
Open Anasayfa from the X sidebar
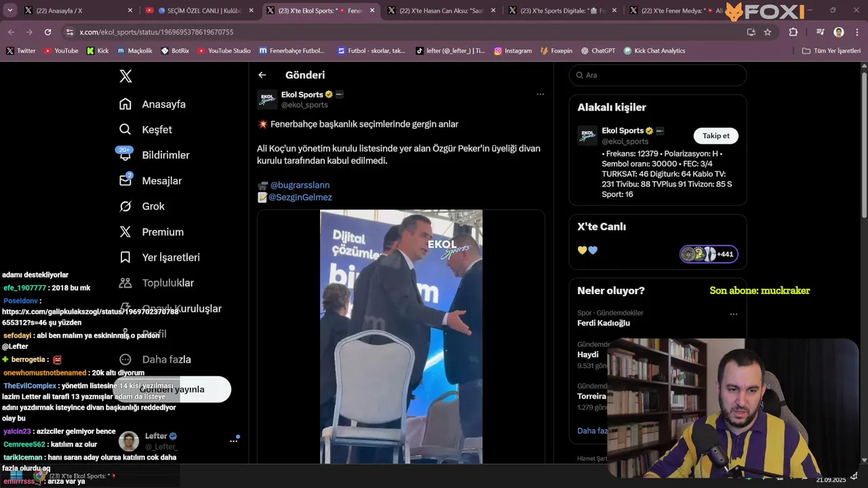click(153, 104)
